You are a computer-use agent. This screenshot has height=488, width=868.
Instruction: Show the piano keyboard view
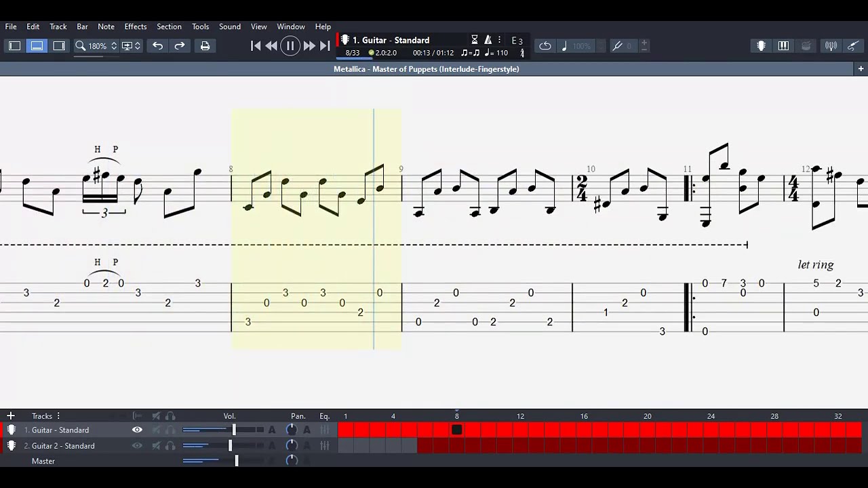click(x=784, y=46)
